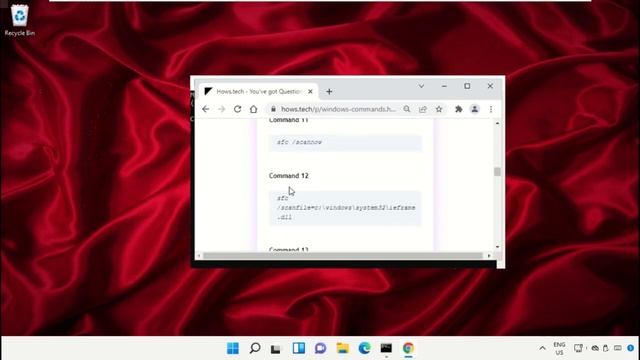
Task: Open the Recycle Bin desktop icon
Action: pyautogui.click(x=20, y=20)
